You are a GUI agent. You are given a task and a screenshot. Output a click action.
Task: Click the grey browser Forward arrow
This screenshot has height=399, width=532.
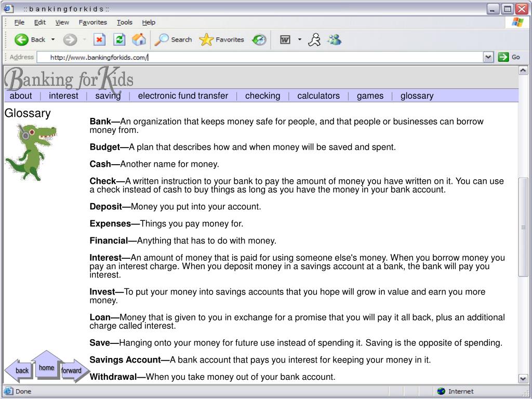70,39
